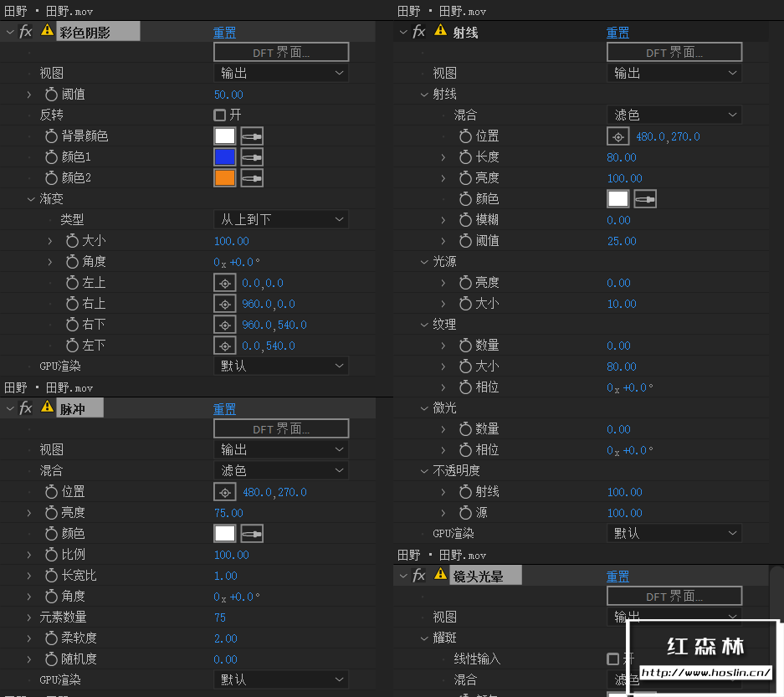
Task: Open 视图 dropdown in 彩色阴影
Action: 281,73
